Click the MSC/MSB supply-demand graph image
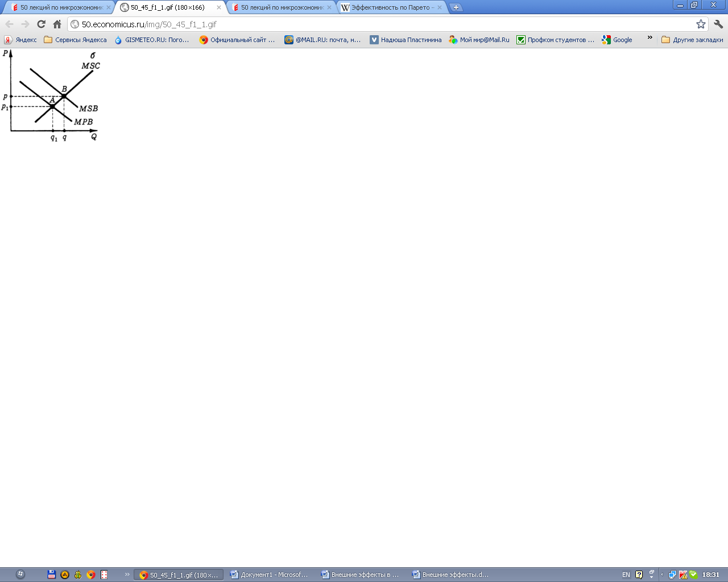This screenshot has width=728, height=582. click(x=51, y=95)
